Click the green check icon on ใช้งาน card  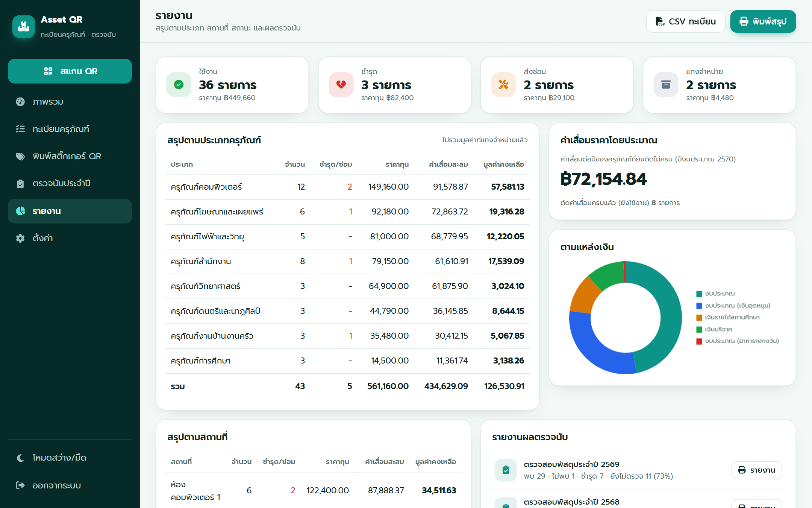click(179, 85)
